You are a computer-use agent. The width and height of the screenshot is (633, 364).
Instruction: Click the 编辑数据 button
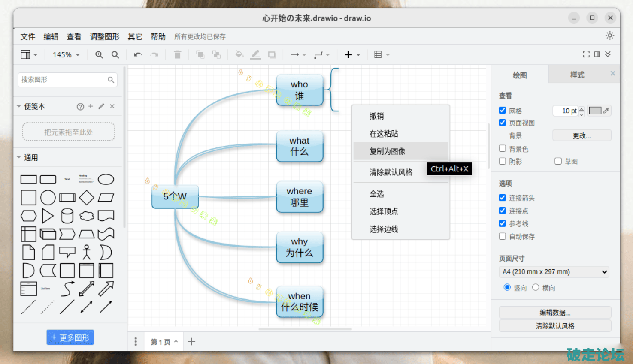[x=554, y=313]
